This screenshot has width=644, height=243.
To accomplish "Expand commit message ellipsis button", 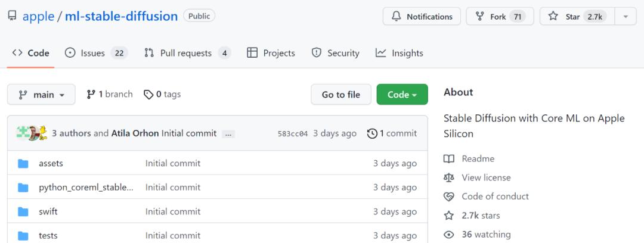I will pos(228,134).
